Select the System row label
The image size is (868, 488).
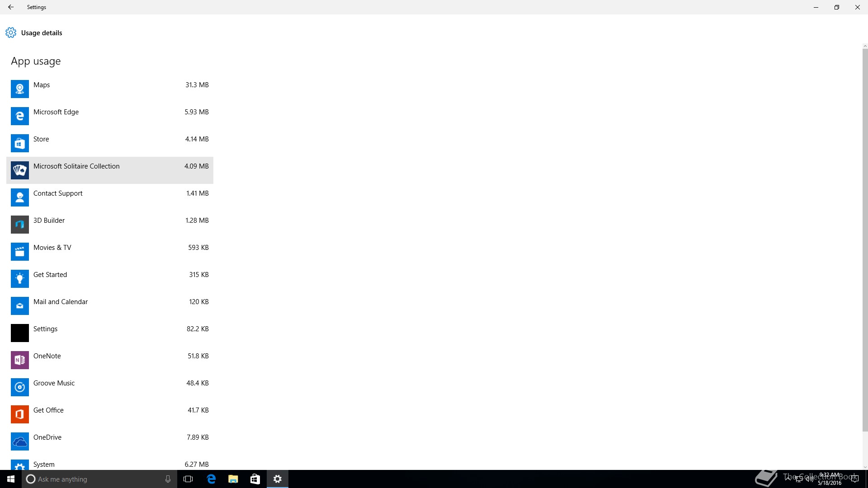coord(44,465)
